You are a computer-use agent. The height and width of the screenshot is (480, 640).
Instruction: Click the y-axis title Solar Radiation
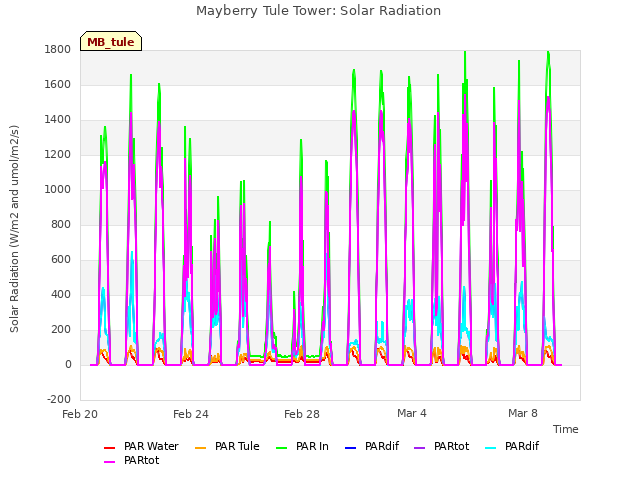pos(14,229)
